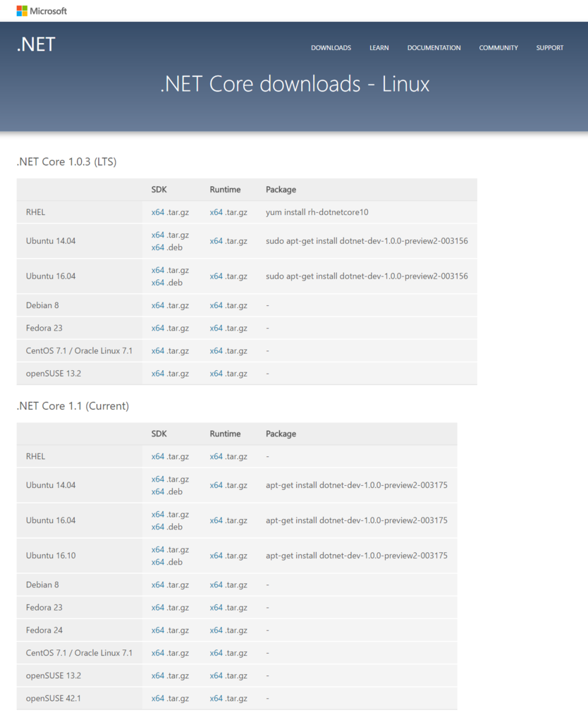Image resolution: width=588 pixels, height=722 pixels.
Task: Open the DOCUMENTATION nav link
Action: coord(434,48)
